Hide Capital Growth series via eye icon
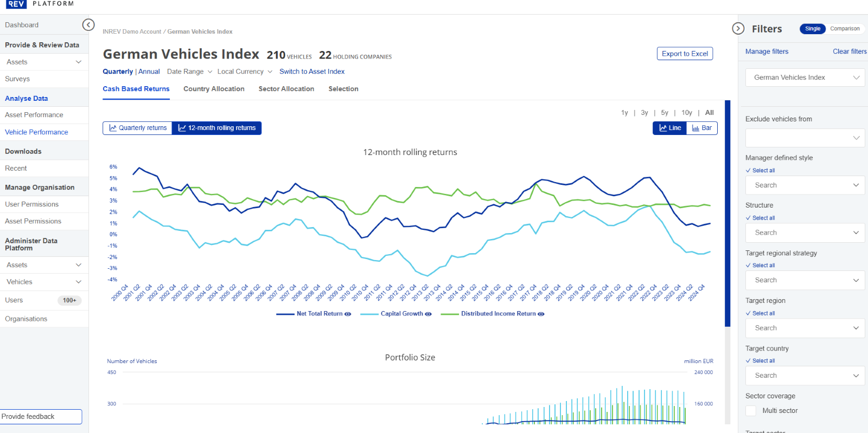 click(428, 314)
